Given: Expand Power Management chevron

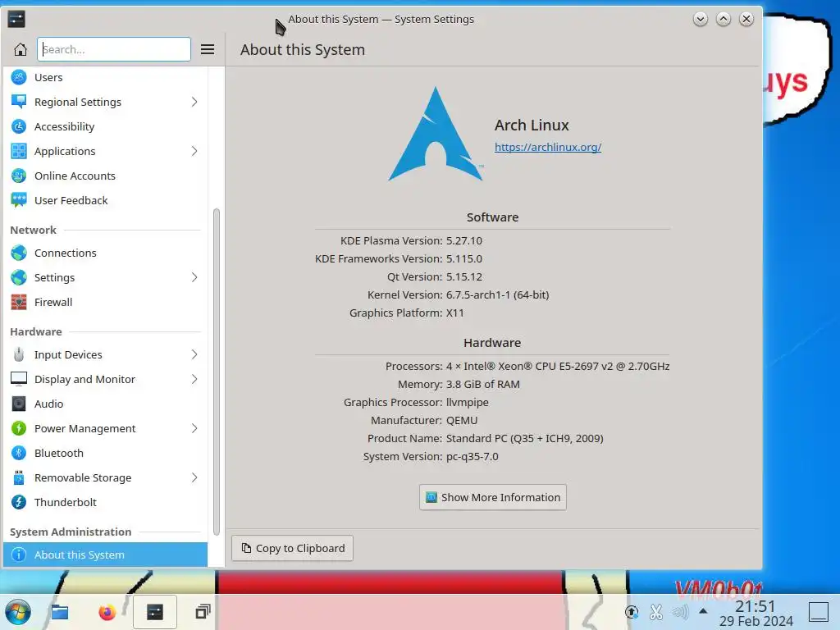Looking at the screenshot, I should (x=194, y=428).
